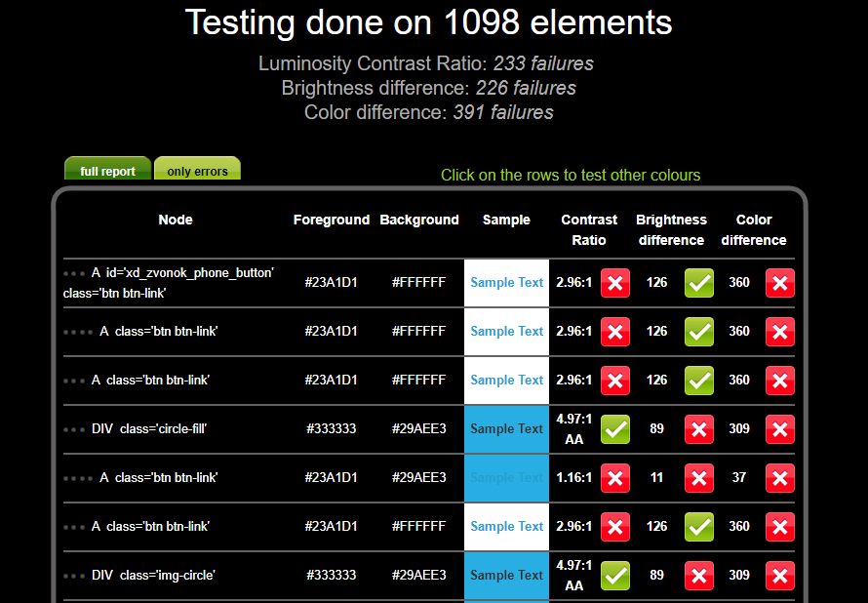The width and height of the screenshot is (868, 603).
Task: Click Sample Text swatch in img-circle row
Action: tap(506, 576)
